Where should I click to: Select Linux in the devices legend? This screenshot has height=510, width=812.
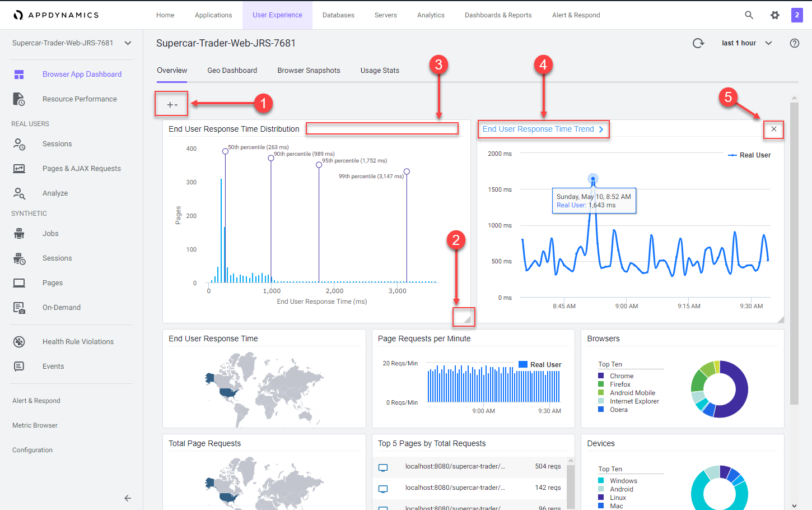point(618,498)
